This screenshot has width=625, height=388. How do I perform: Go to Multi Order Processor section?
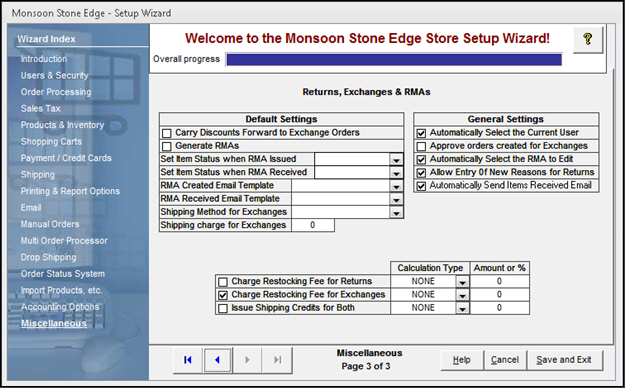64,241
